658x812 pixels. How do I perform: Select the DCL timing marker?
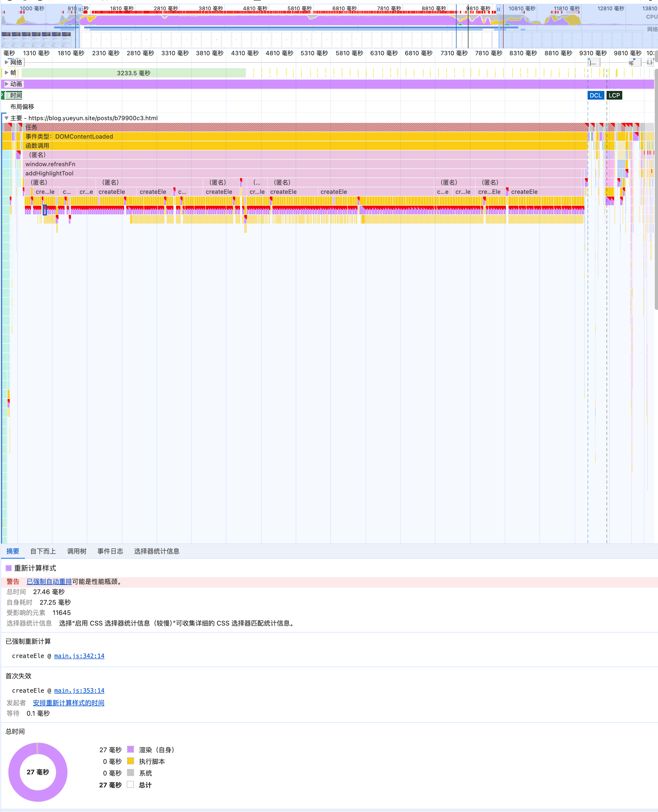[595, 96]
